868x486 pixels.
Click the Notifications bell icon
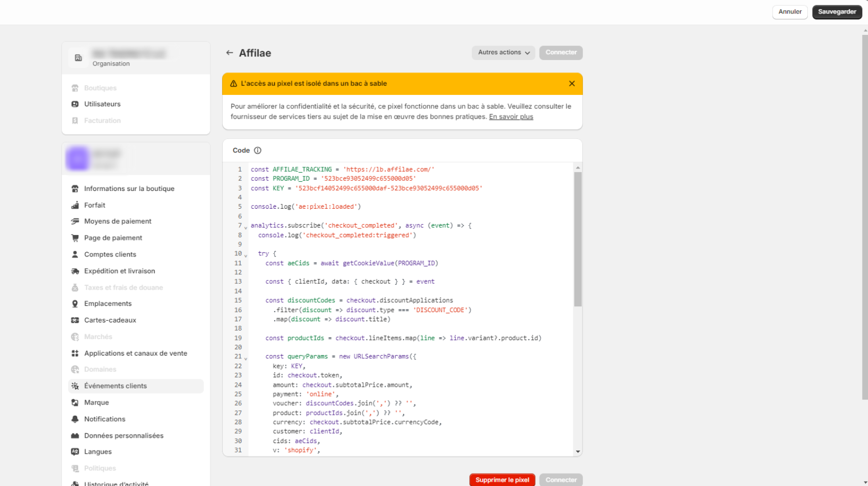tap(75, 419)
